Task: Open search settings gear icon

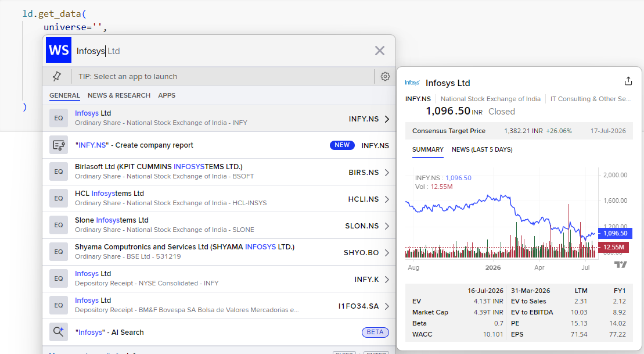Action: (x=385, y=77)
